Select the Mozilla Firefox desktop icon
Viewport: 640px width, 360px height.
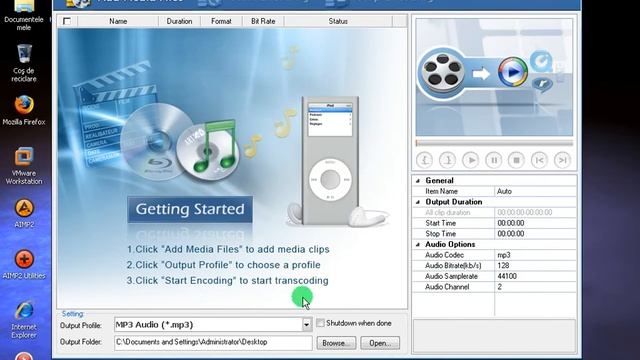coord(24,110)
